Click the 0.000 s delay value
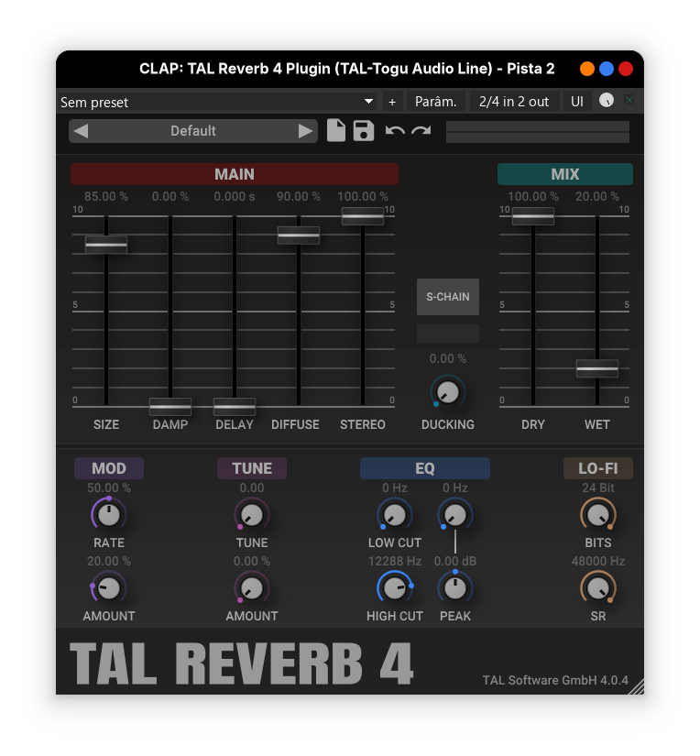The height and width of the screenshot is (756, 700). pos(235,196)
